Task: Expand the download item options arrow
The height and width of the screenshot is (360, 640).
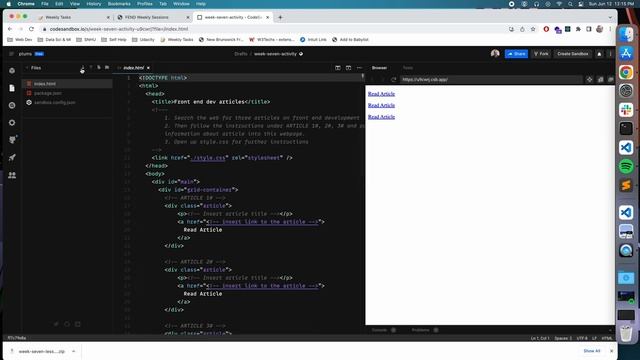Action: pos(73,351)
